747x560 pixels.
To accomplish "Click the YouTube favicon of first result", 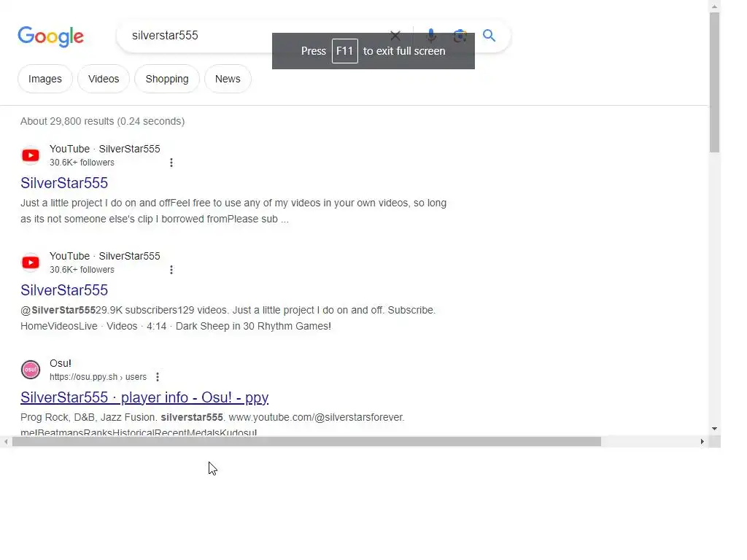I will [x=31, y=155].
